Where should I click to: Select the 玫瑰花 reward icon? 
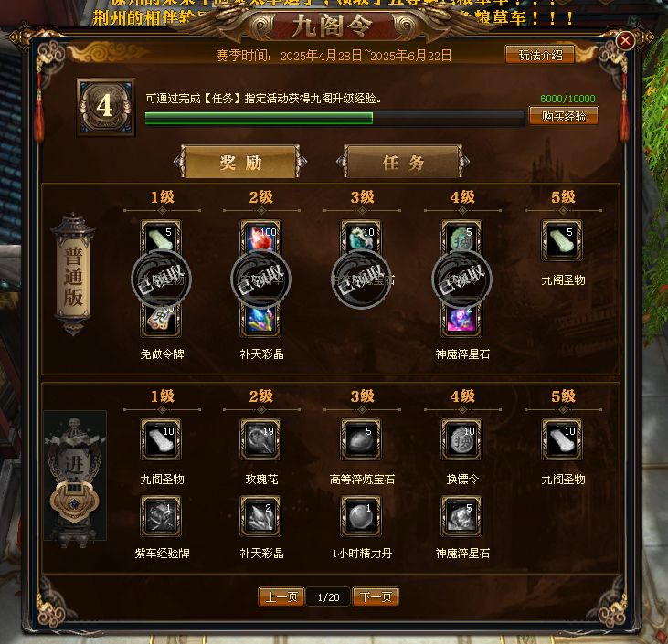pyautogui.click(x=260, y=439)
